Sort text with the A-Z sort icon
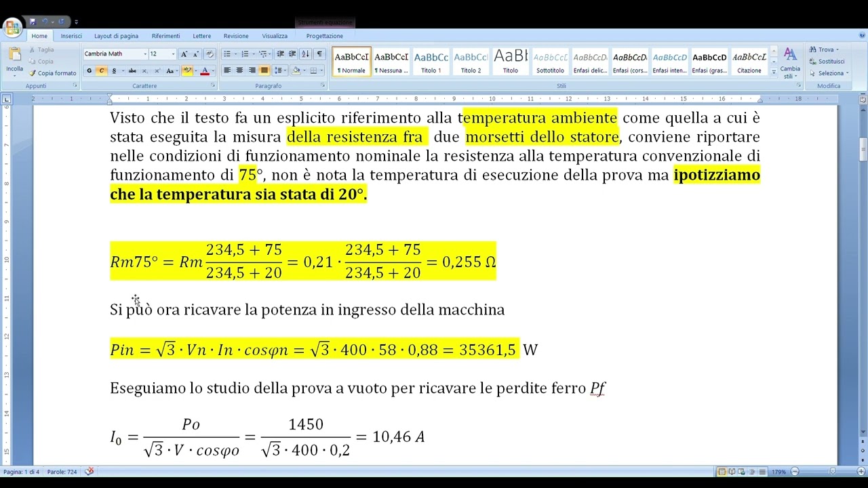 (305, 54)
